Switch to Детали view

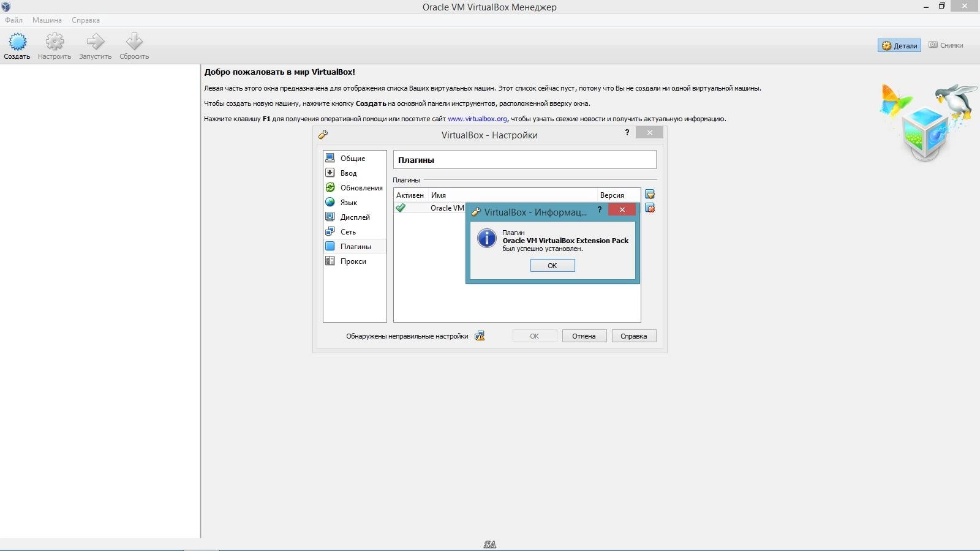[899, 45]
